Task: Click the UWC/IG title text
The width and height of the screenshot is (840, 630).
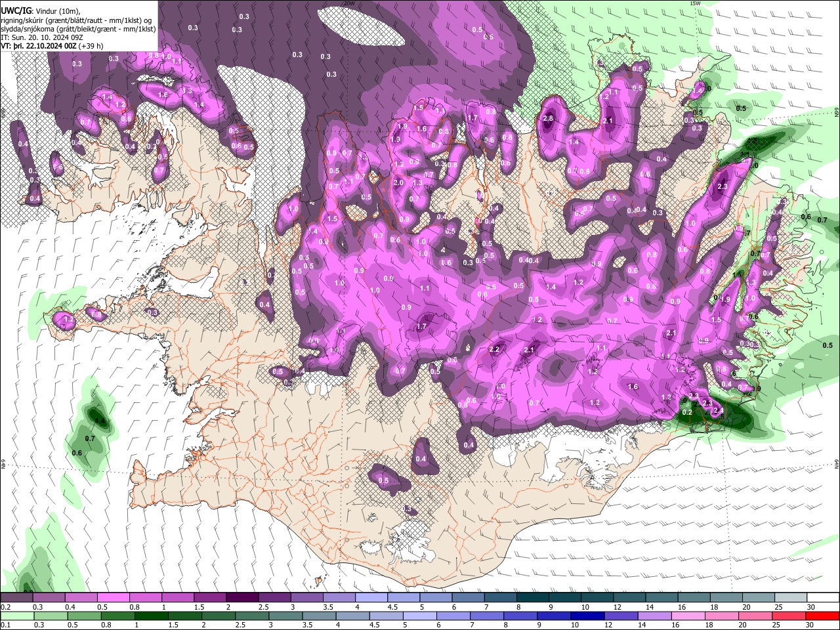Action: click(15, 10)
